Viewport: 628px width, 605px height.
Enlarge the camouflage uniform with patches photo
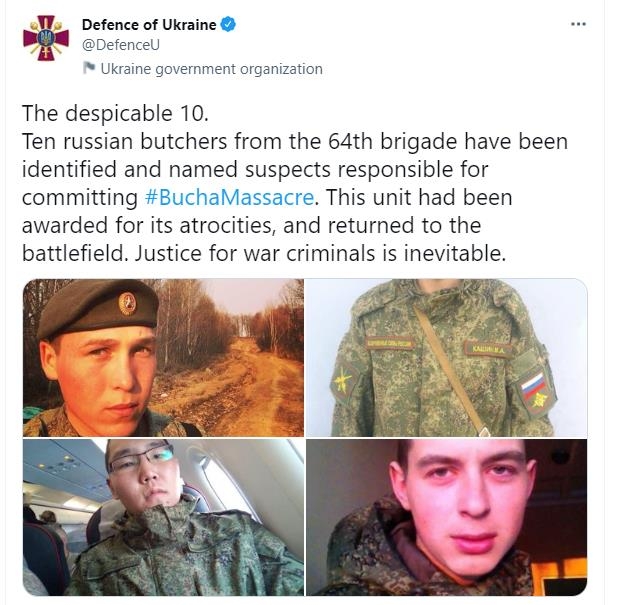[447, 358]
